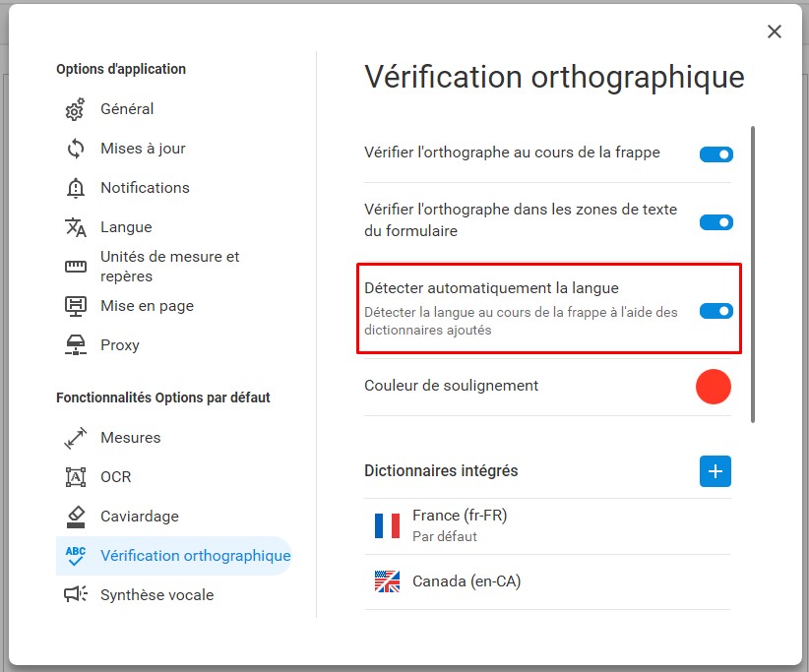Open Notifications via bell icon
This screenshot has height=672, width=809.
point(76,188)
